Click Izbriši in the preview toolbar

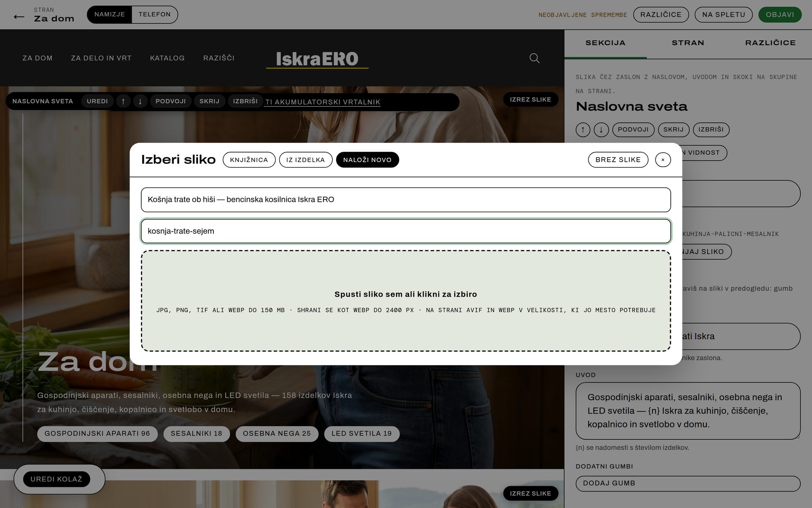click(245, 101)
